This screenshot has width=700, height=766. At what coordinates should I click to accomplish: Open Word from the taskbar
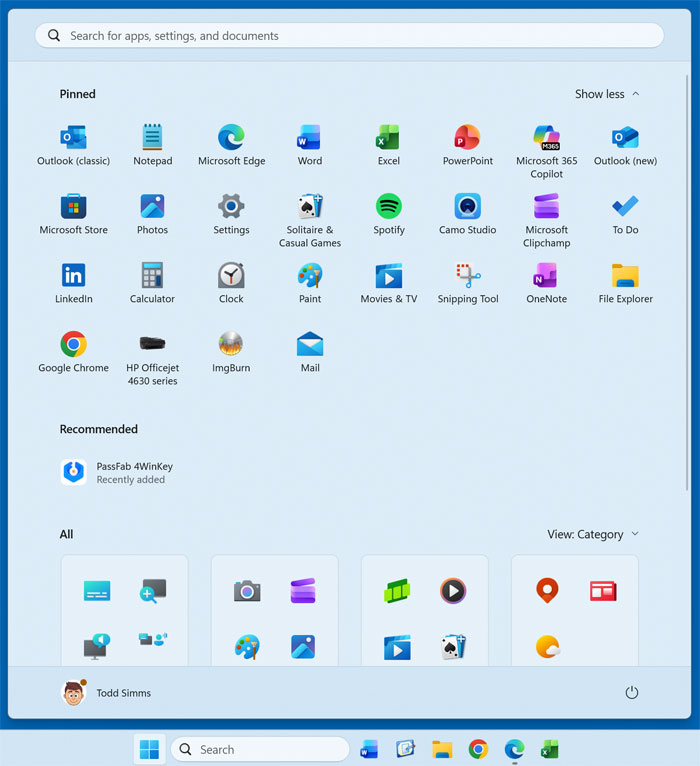click(369, 749)
